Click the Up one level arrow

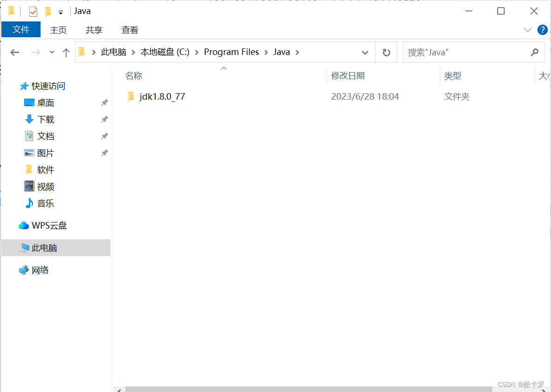pos(66,52)
